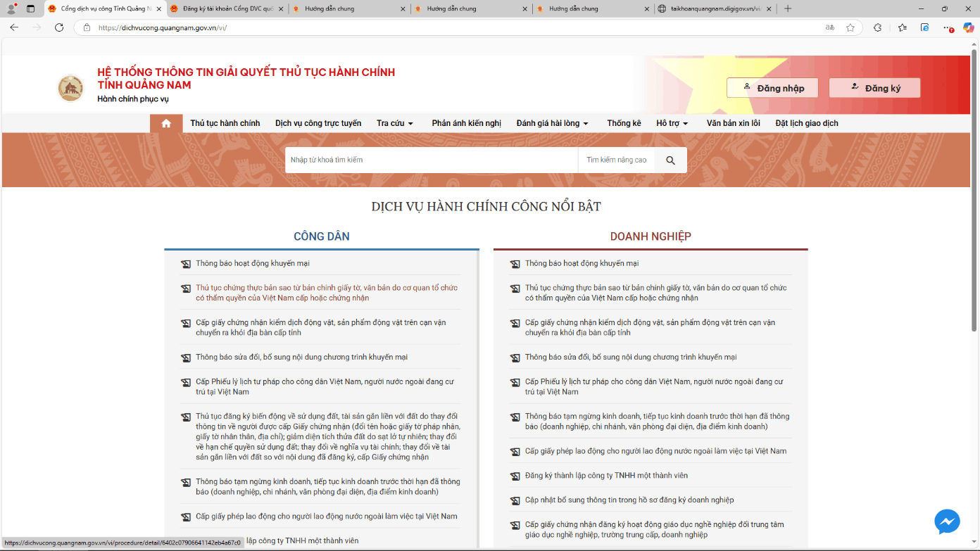
Task: Open Dịch vụ công trực tuyến menu
Action: click(318, 123)
